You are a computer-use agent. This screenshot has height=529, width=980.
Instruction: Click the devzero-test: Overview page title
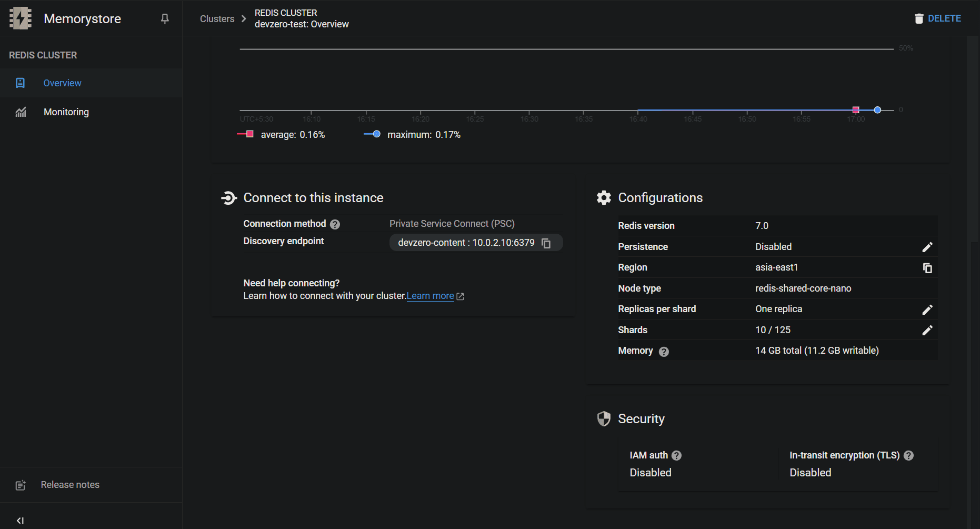tap(302, 24)
